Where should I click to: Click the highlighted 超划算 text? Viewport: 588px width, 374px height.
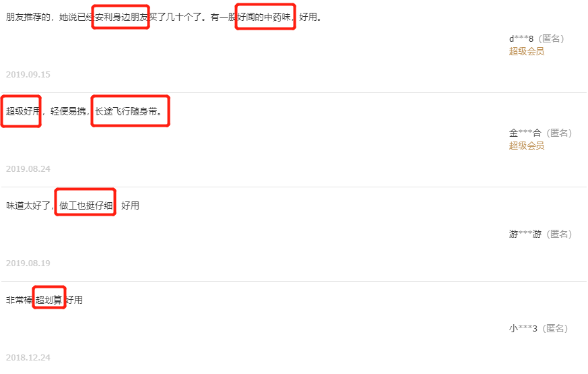point(49,300)
